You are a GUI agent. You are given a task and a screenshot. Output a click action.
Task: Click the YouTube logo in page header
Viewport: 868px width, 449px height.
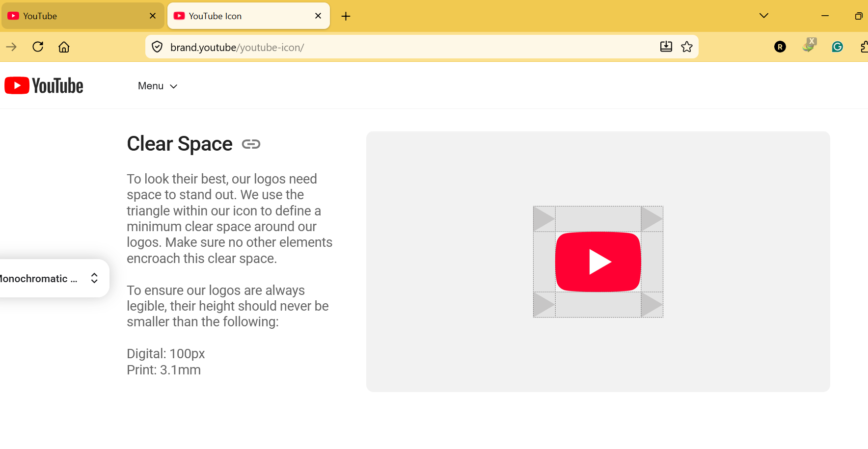(44, 86)
